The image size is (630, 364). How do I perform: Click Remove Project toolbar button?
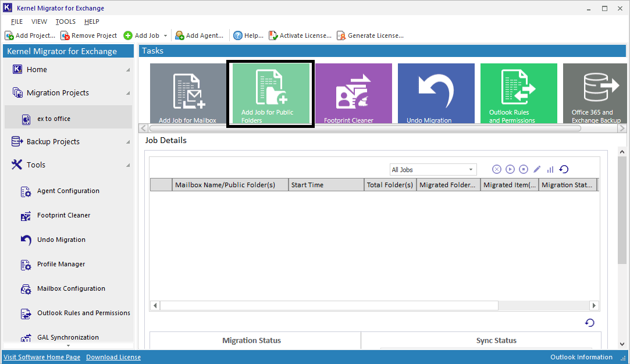click(x=89, y=35)
